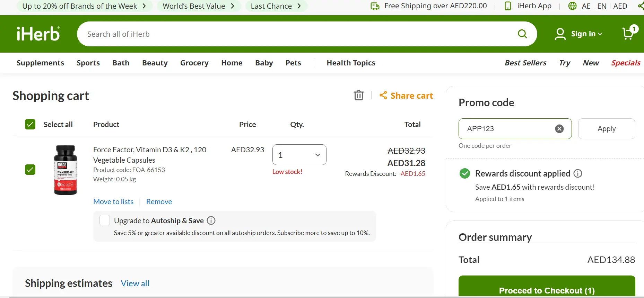Open Brands of the Week promo chevron

(144, 6)
